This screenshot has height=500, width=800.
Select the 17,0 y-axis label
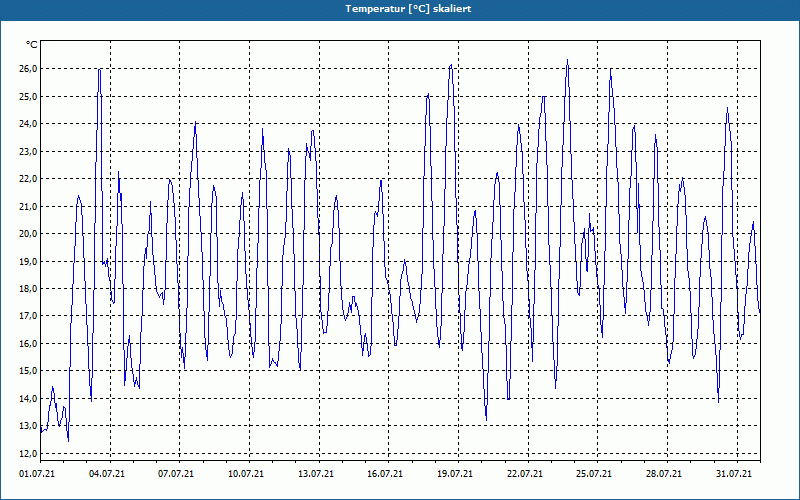point(29,316)
